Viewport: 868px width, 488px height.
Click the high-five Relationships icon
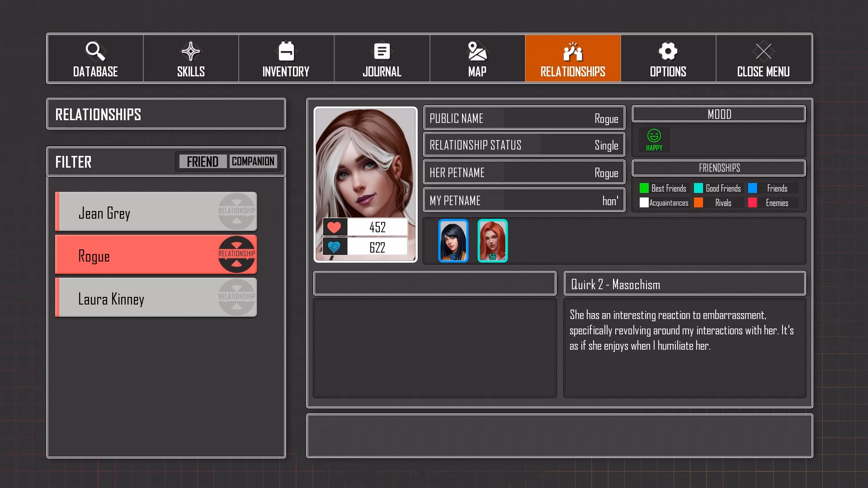click(x=573, y=52)
